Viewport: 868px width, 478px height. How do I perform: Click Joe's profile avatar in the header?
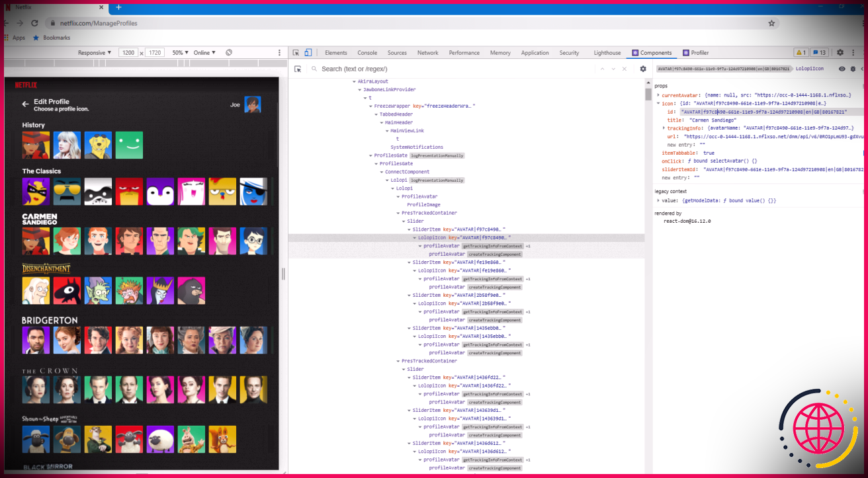pyautogui.click(x=253, y=104)
